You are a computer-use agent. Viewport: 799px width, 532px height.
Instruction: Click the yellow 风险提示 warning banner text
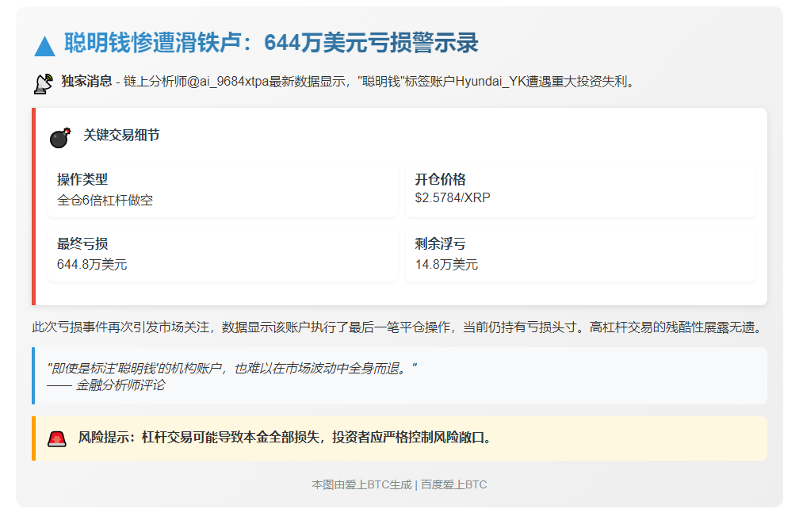tap(285, 438)
